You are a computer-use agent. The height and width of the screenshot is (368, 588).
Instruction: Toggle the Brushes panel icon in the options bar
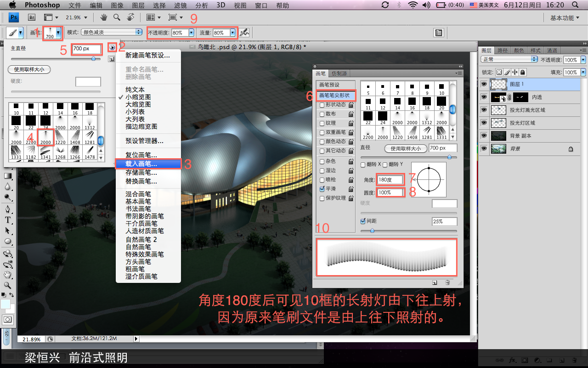[439, 33]
